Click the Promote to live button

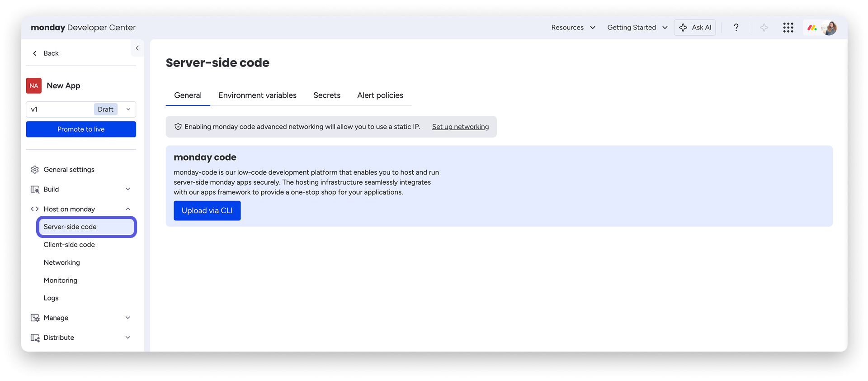(81, 129)
